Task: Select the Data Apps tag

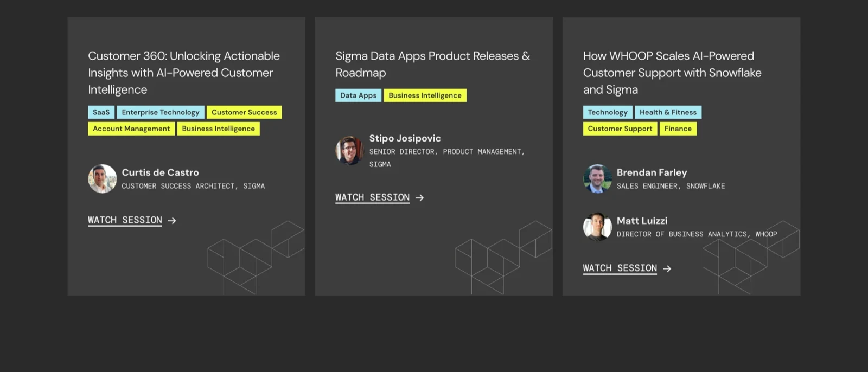Action: [358, 95]
